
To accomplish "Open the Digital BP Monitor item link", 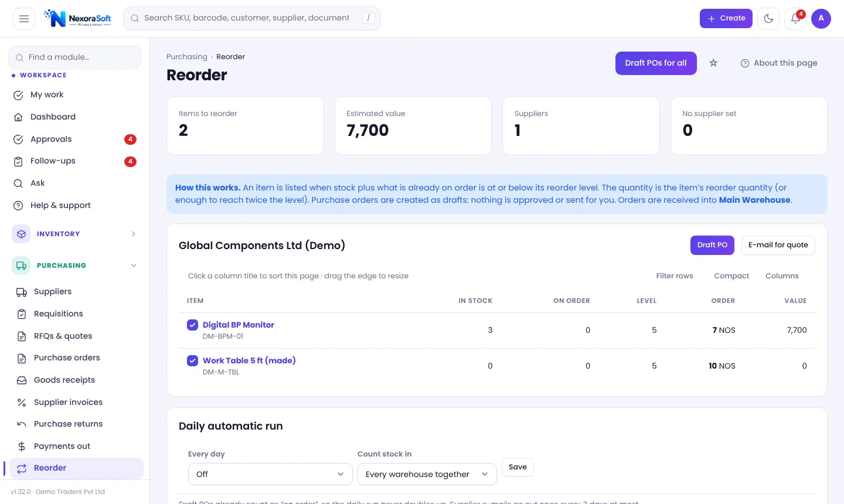I will [x=239, y=325].
